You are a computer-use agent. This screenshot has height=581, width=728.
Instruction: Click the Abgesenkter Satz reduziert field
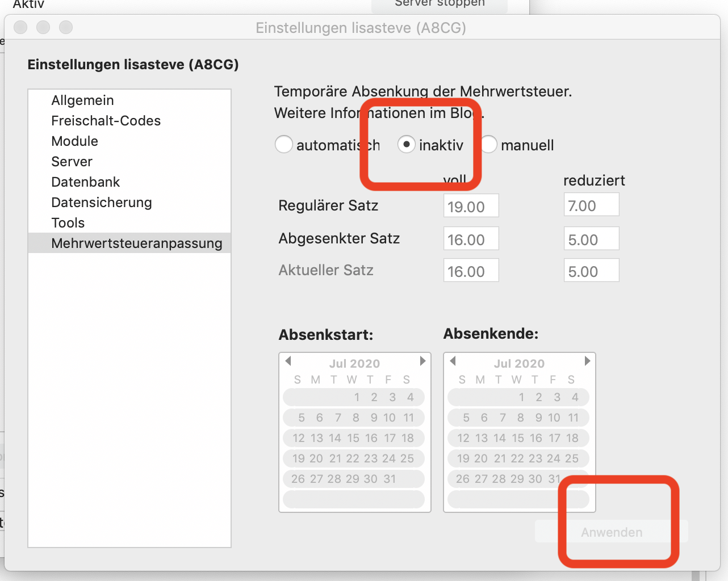(x=591, y=239)
